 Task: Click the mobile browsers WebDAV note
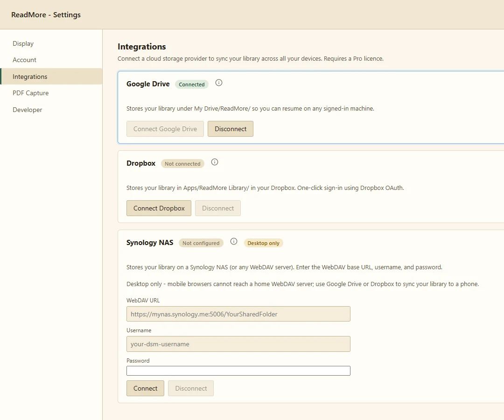(302, 284)
